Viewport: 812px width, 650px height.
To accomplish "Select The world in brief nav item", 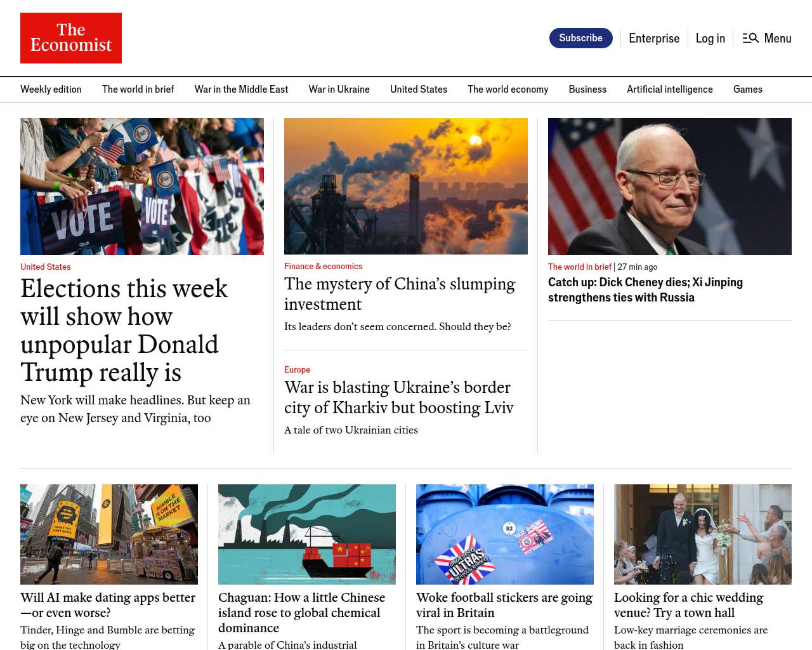I will click(138, 90).
